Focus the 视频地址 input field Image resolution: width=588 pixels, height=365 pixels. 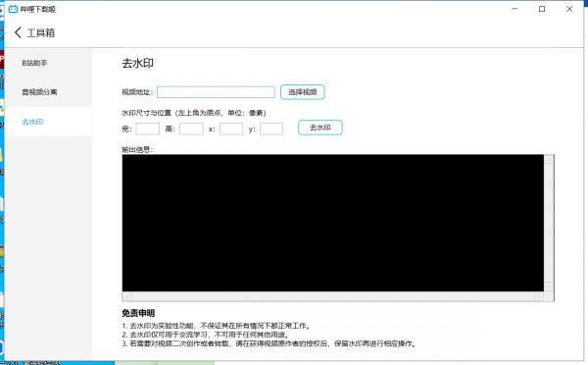[x=216, y=92]
